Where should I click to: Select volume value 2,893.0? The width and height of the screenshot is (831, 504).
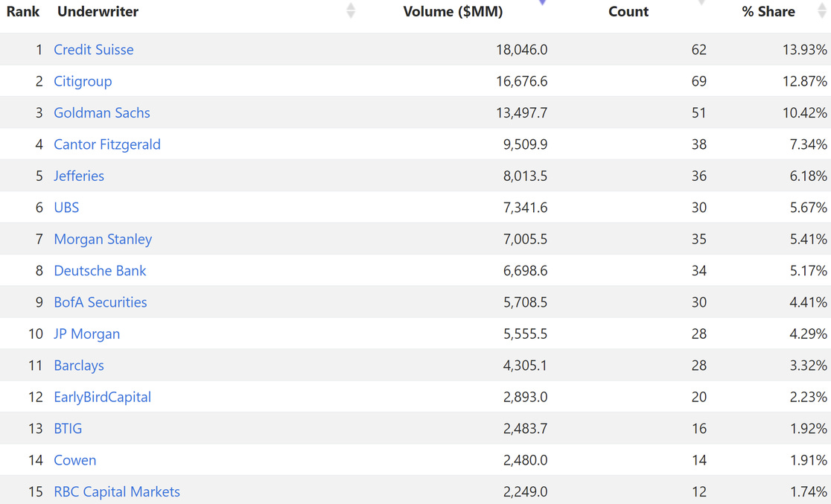click(x=525, y=397)
